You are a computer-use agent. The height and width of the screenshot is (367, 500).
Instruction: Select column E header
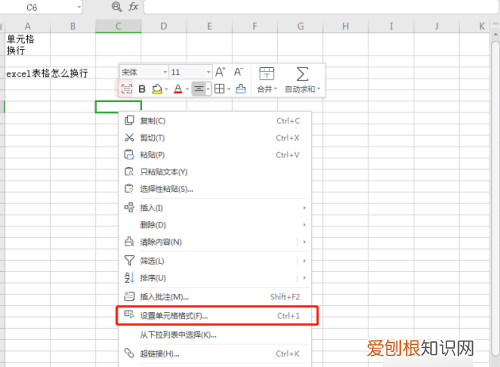(209, 26)
